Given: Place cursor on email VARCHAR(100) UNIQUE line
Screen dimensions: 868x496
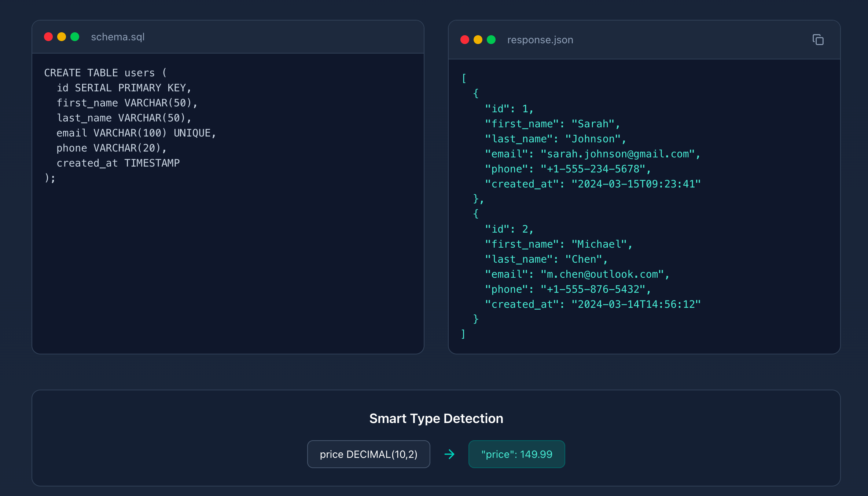Looking at the screenshot, I should [x=136, y=133].
